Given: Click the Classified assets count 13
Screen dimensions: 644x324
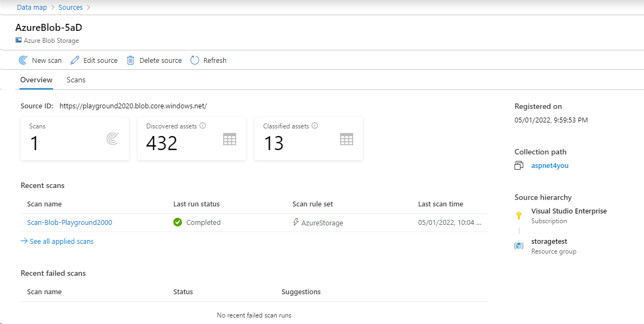Looking at the screenshot, I should click(274, 144).
